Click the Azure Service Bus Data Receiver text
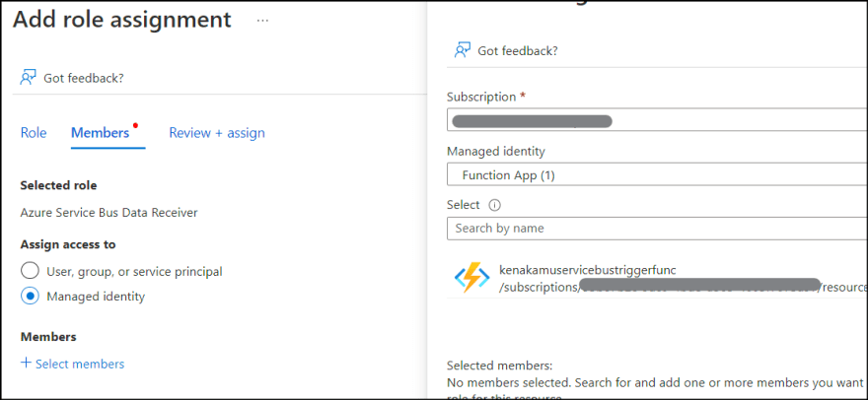 (x=109, y=213)
